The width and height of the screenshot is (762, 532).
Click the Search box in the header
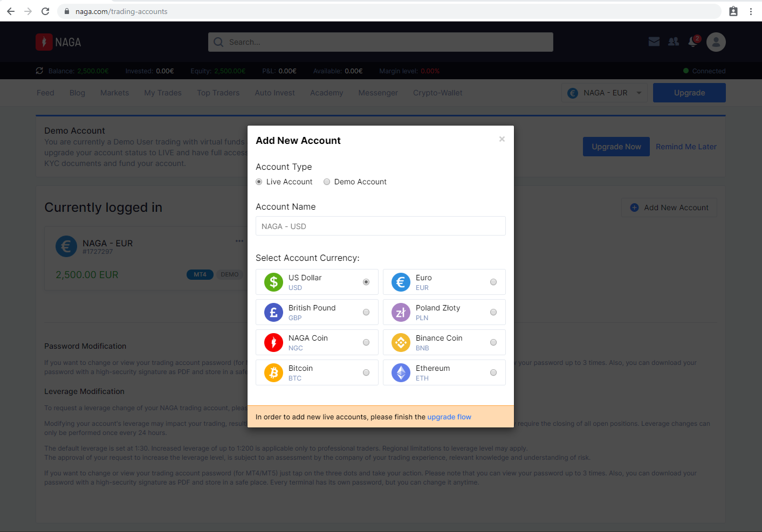click(x=381, y=42)
